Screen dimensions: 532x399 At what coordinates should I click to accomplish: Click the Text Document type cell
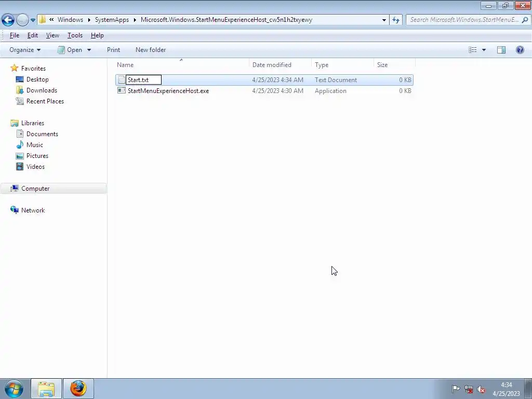pyautogui.click(x=336, y=80)
